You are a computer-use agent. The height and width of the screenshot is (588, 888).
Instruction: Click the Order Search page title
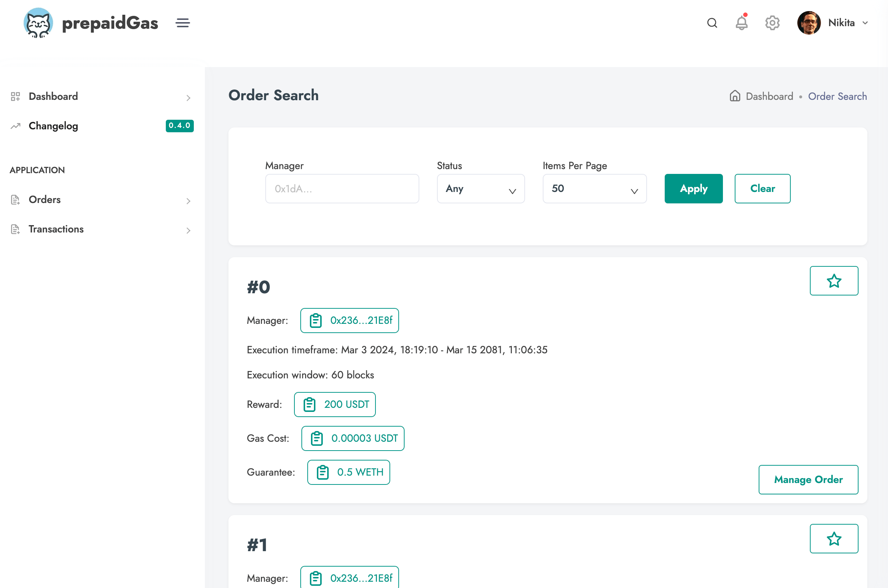tap(273, 95)
